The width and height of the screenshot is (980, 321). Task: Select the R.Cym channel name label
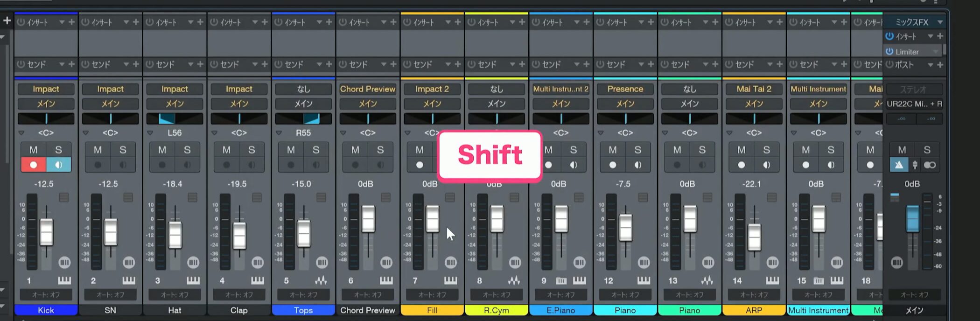click(x=497, y=310)
